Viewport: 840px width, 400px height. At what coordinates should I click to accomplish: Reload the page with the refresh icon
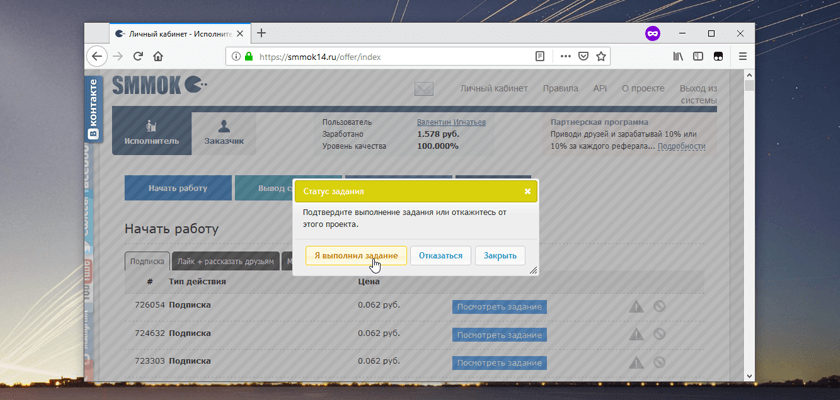(138, 56)
